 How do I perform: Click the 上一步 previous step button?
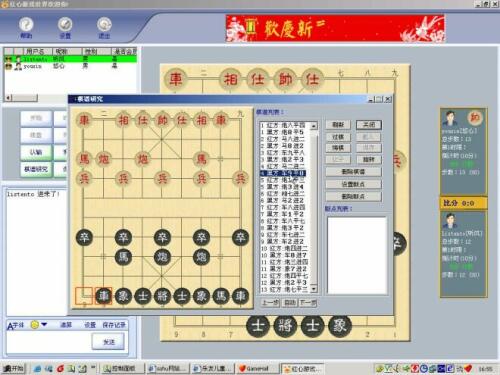[270, 303]
